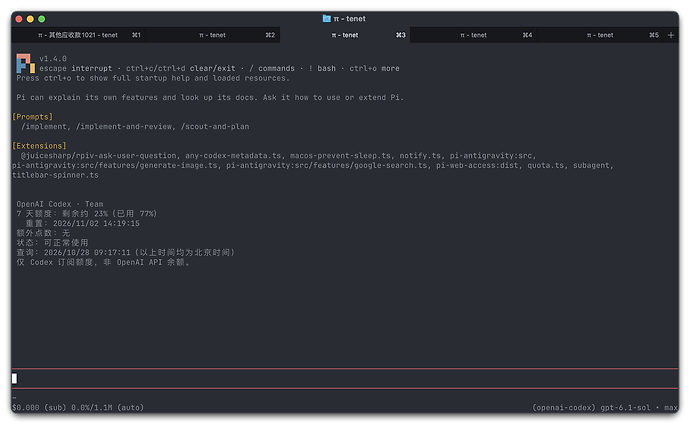
Task: Click the pi-web-access:dist extension name
Action: coord(477,165)
